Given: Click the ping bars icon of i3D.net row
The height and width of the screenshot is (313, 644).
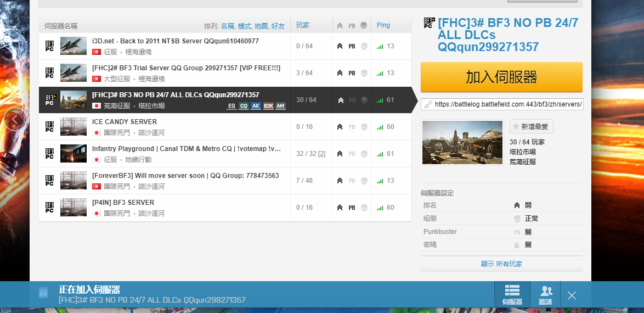Looking at the screenshot, I should (x=380, y=47).
